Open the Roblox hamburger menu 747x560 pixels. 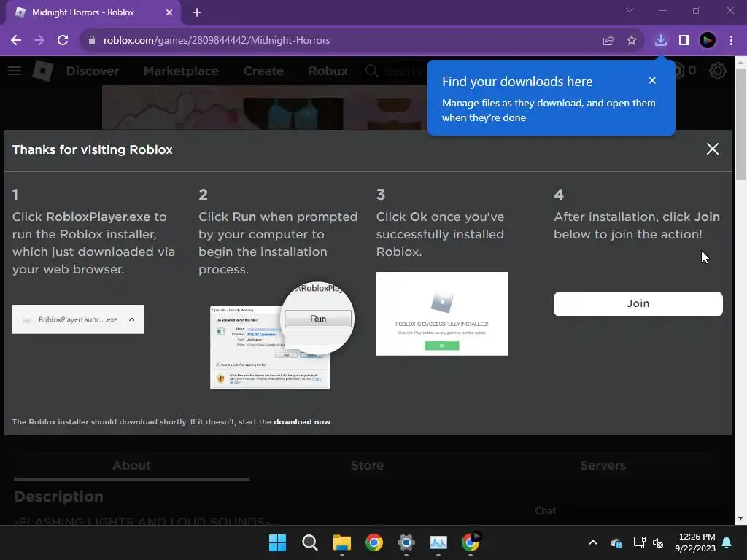coord(15,71)
